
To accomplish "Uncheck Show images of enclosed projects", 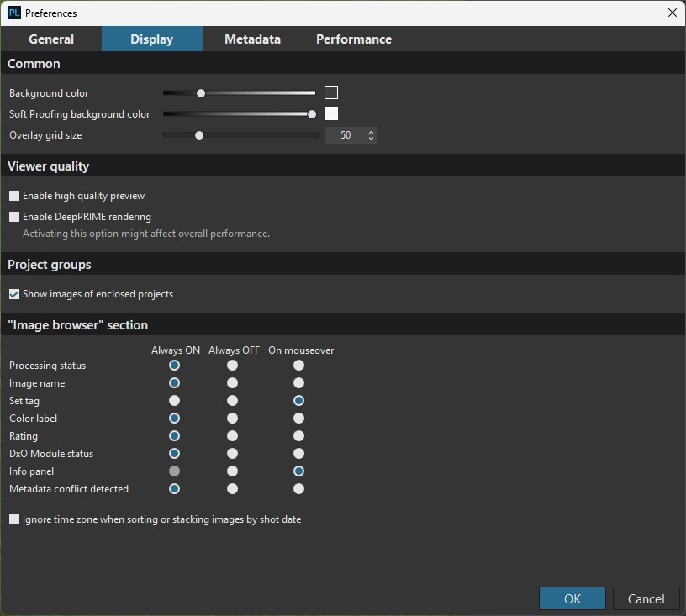I will [x=14, y=294].
